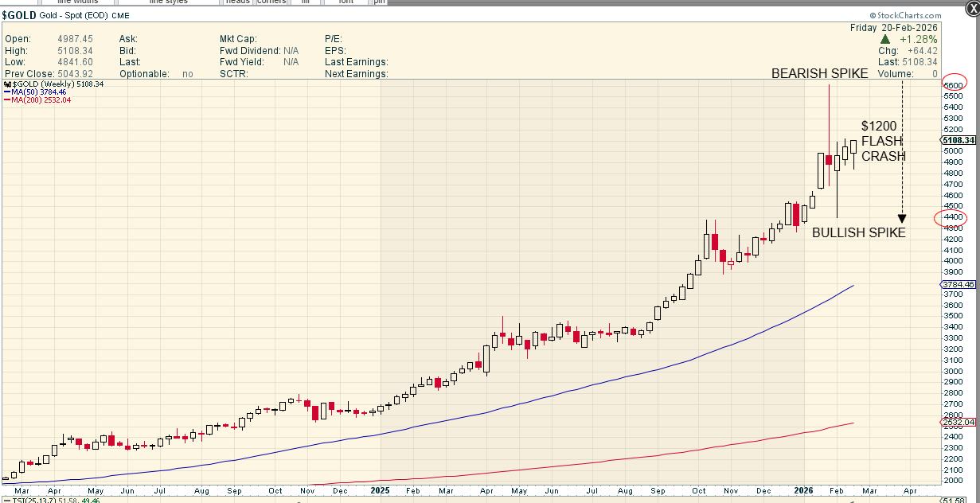This screenshot has height=503, width=980.
Task: Select the $1200 FLASH CRASH annotation
Action: 883,141
